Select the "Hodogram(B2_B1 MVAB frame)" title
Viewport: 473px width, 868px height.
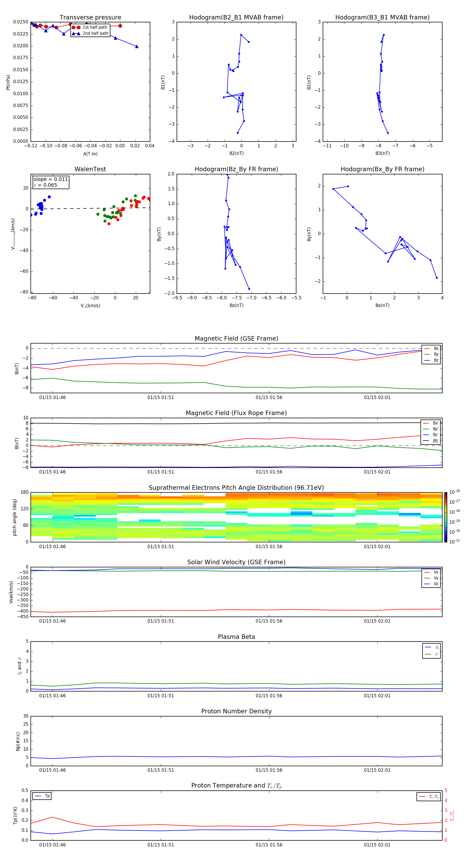click(236, 18)
